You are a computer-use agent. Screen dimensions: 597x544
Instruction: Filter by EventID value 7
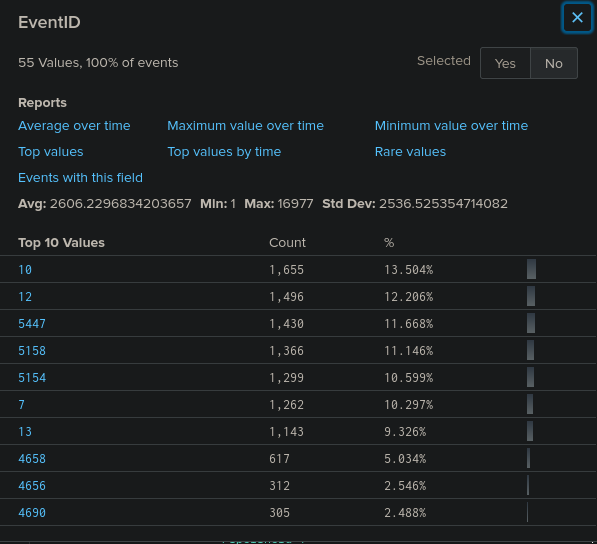[x=22, y=405]
